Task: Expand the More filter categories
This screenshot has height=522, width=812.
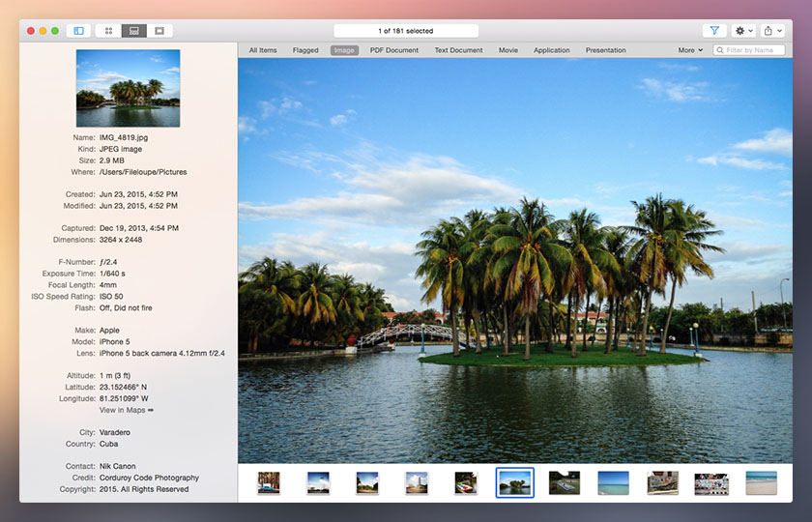Action: [690, 50]
